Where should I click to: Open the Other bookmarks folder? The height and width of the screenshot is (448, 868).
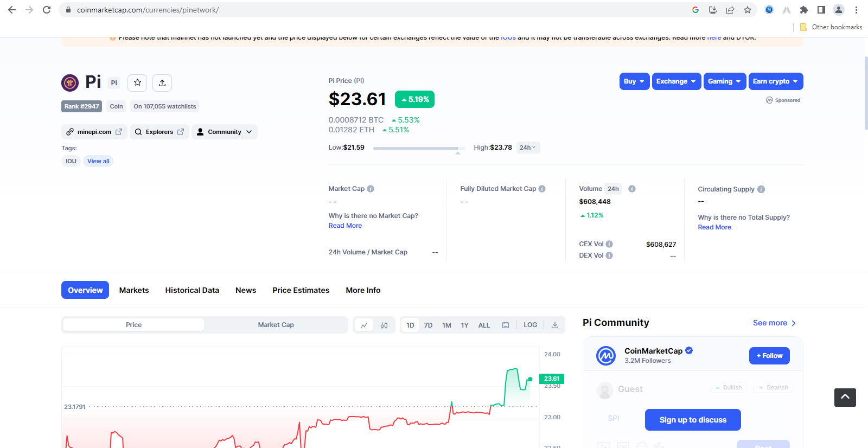[x=831, y=27]
